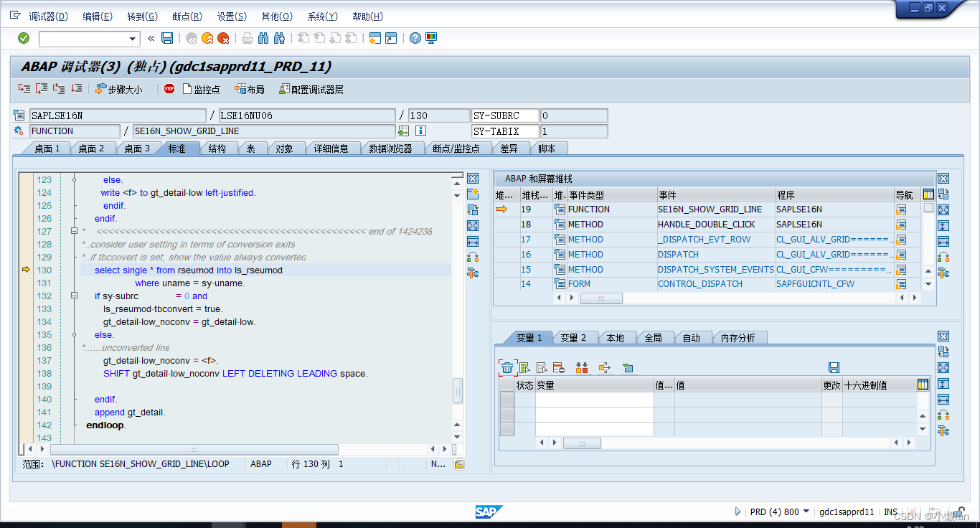The height and width of the screenshot is (528, 980).
Task: Click the red Cancel icon in the system toolbar
Action: point(223,38)
